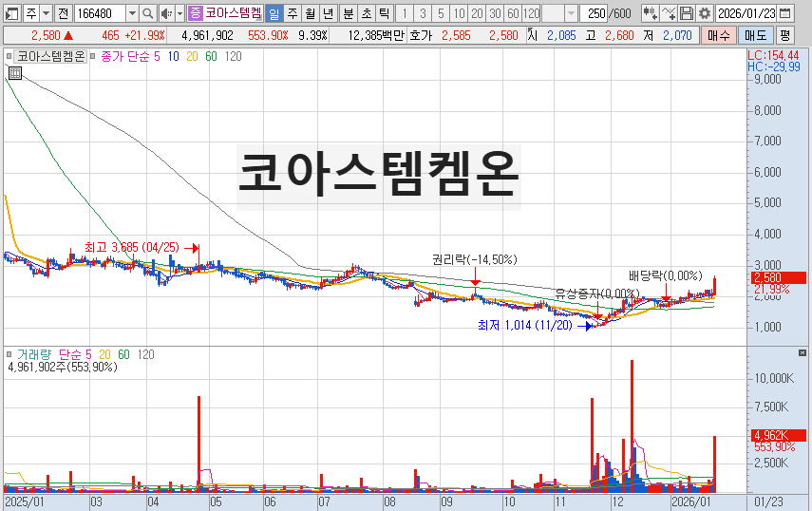The width and height of the screenshot is (812, 511).
Task: Switch to the 주 weekly chart period
Action: [293, 13]
